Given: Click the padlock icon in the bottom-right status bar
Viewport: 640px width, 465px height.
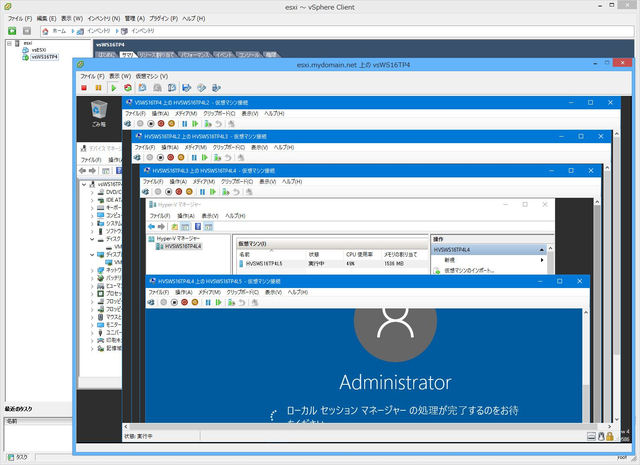Looking at the screenshot, I should pos(610,436).
